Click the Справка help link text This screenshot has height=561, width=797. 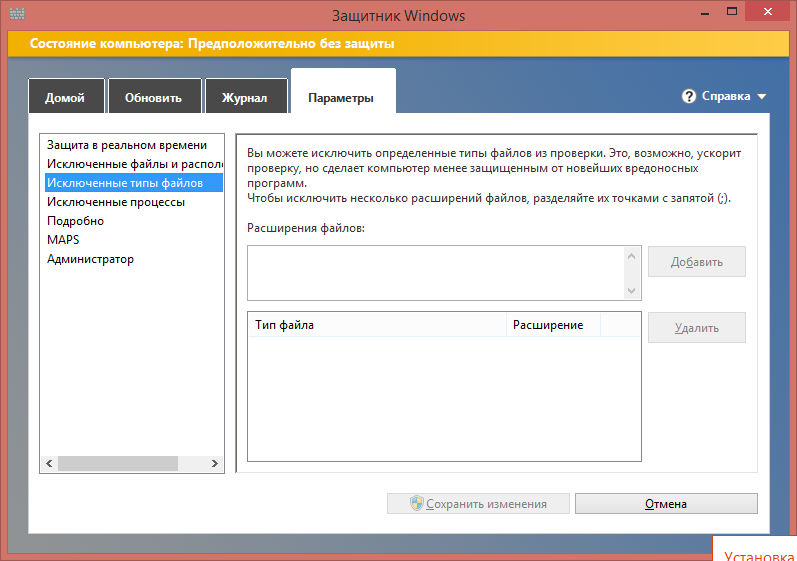[725, 96]
